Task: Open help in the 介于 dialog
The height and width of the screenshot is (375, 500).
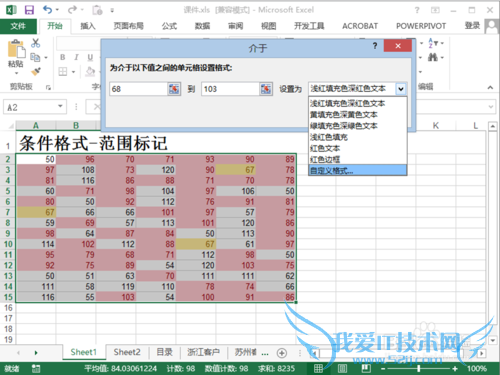Action: 375,46
